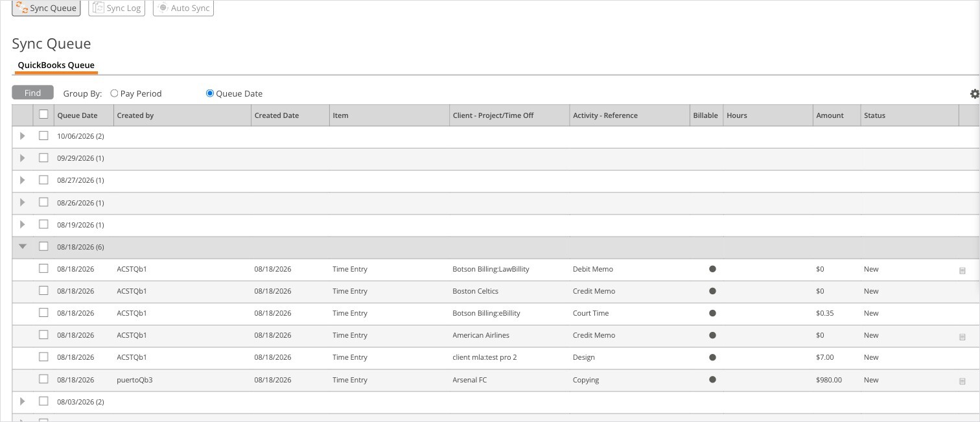Check the 08/03/2026 group checkbox
980x422 pixels.
(x=43, y=401)
